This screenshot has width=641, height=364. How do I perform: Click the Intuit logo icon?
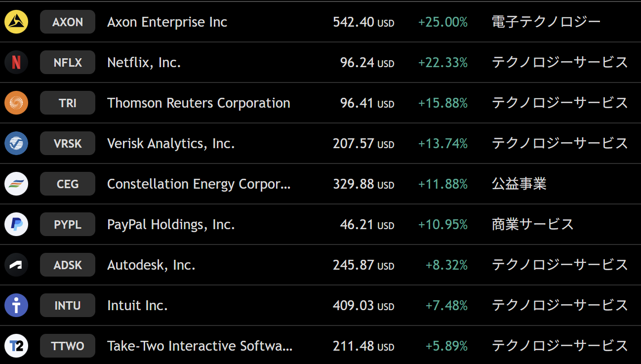pos(16,306)
